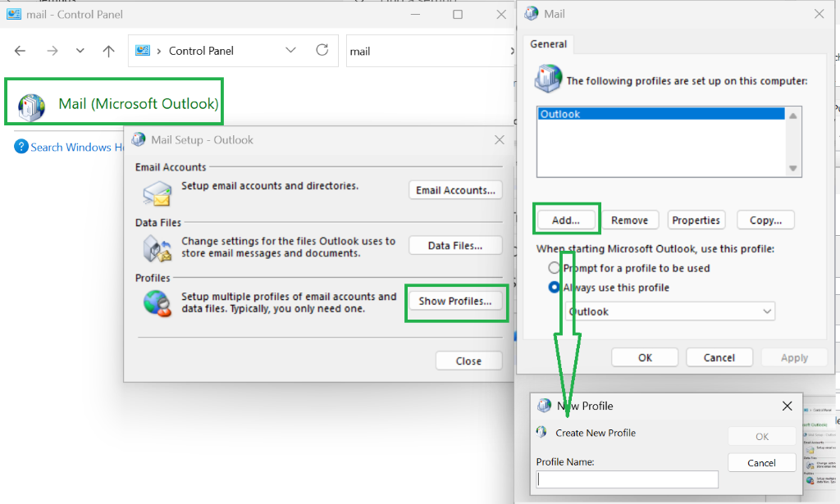Maximize the mail - Control Panel window
This screenshot has height=504, width=840.
[458, 15]
